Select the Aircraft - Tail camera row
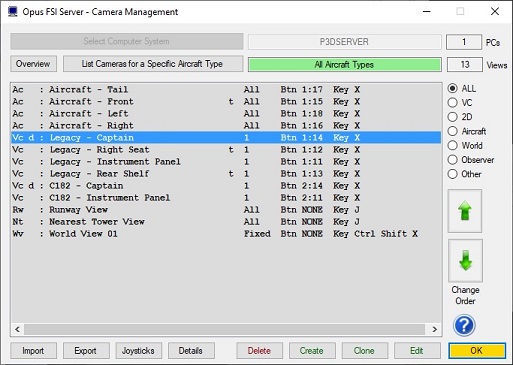513x365 pixels. (x=226, y=89)
